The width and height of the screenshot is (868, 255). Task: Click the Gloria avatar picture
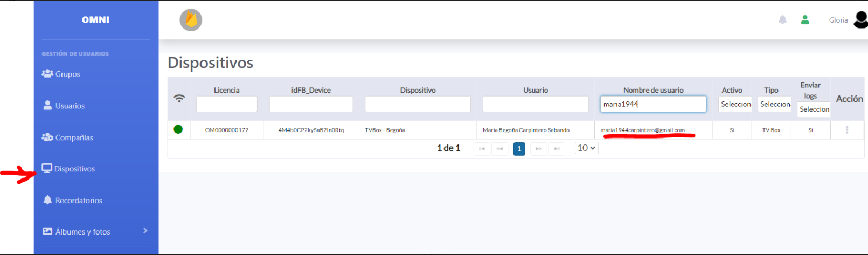860,20
